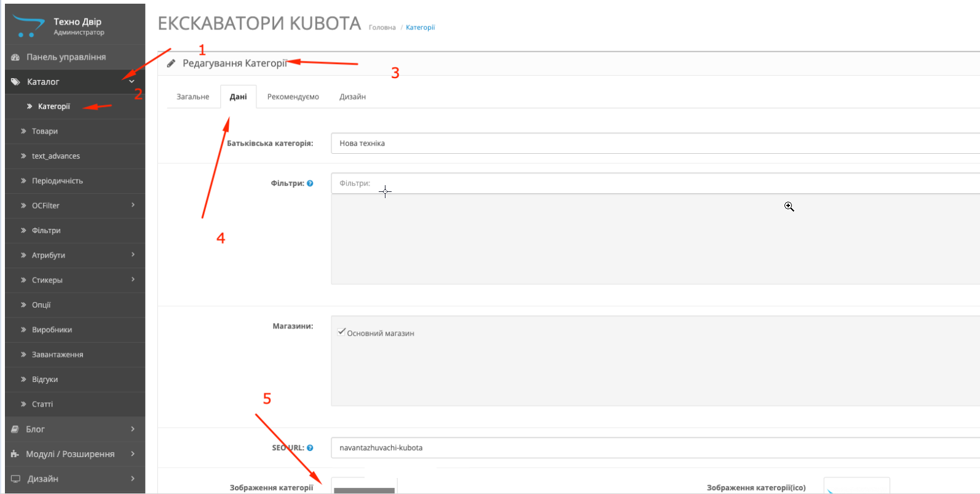The width and height of the screenshot is (980, 494).
Task: Click the tags icon beside Каталог
Action: (x=16, y=82)
